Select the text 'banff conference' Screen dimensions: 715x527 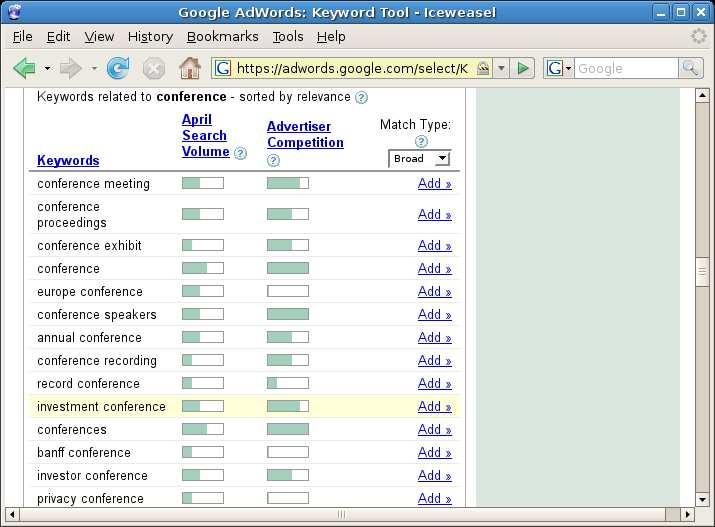coord(84,453)
